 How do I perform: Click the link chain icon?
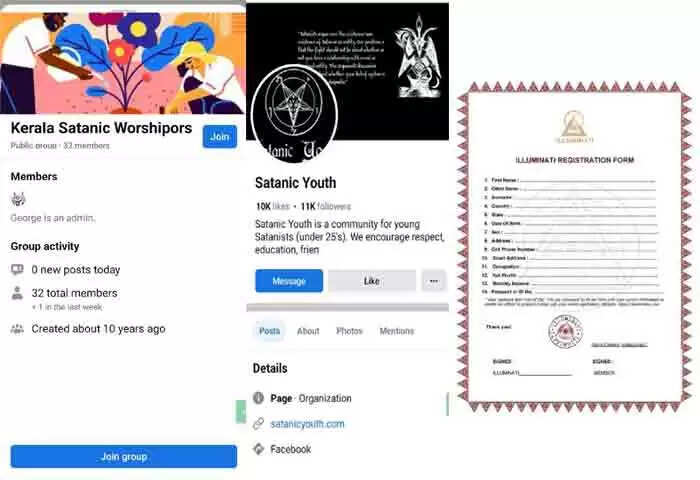pyautogui.click(x=258, y=423)
